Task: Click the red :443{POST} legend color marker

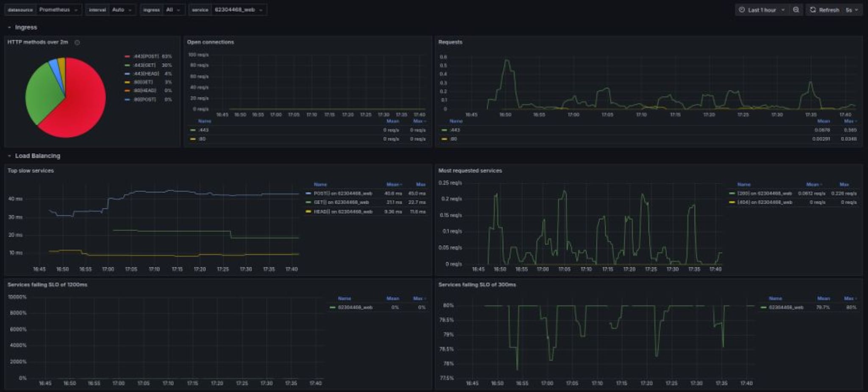Action: point(127,56)
